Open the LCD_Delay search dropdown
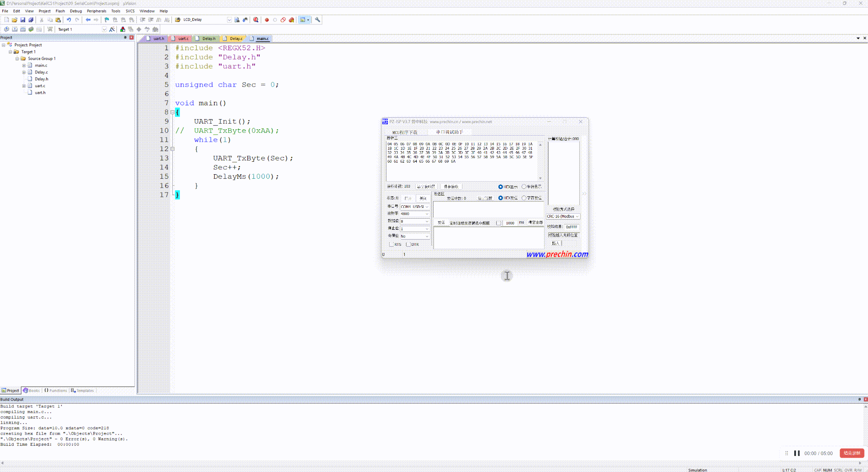 pyautogui.click(x=229, y=20)
